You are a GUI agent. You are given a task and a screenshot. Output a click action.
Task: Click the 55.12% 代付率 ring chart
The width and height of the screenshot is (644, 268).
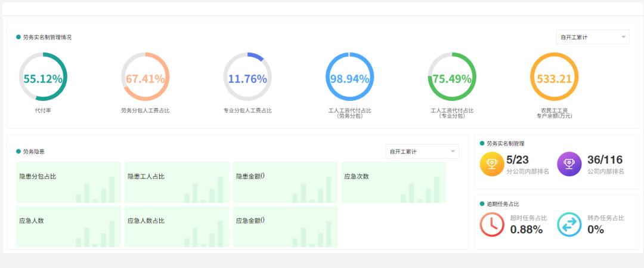coord(43,78)
